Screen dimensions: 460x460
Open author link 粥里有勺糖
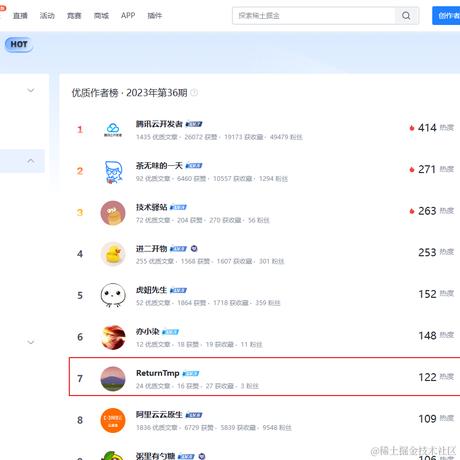(155, 456)
